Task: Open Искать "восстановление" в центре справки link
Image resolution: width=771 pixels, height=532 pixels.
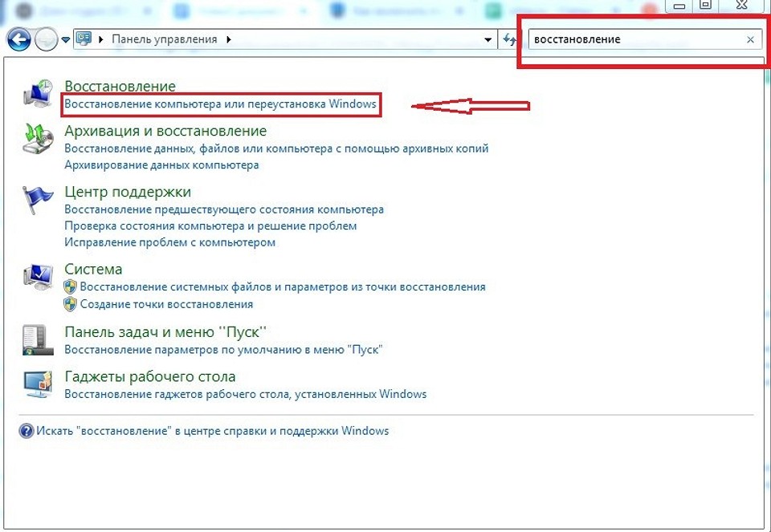Action: click(212, 431)
